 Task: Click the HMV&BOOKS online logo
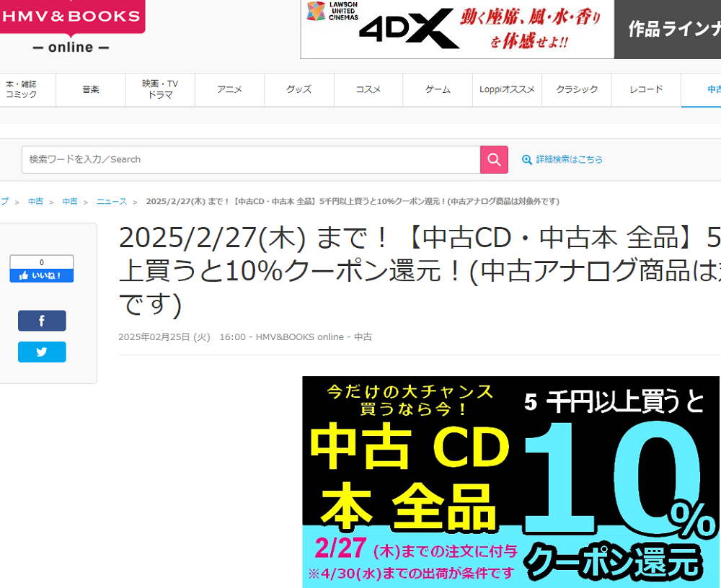(x=71, y=27)
